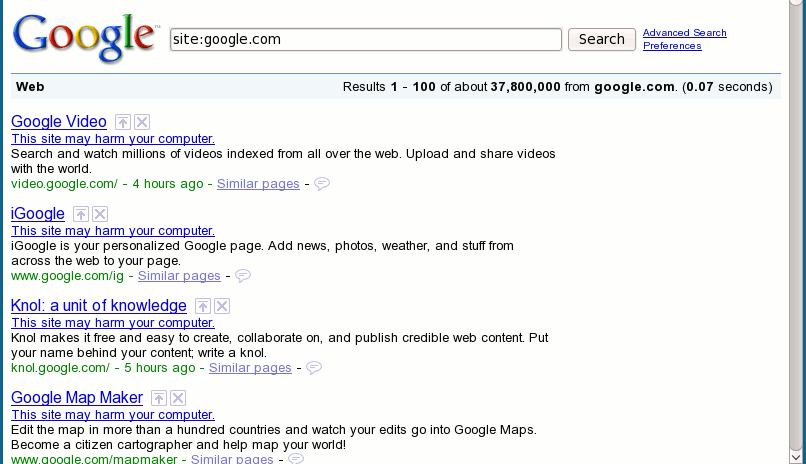Open Knol: a unit of knowledge link

pyautogui.click(x=99, y=306)
